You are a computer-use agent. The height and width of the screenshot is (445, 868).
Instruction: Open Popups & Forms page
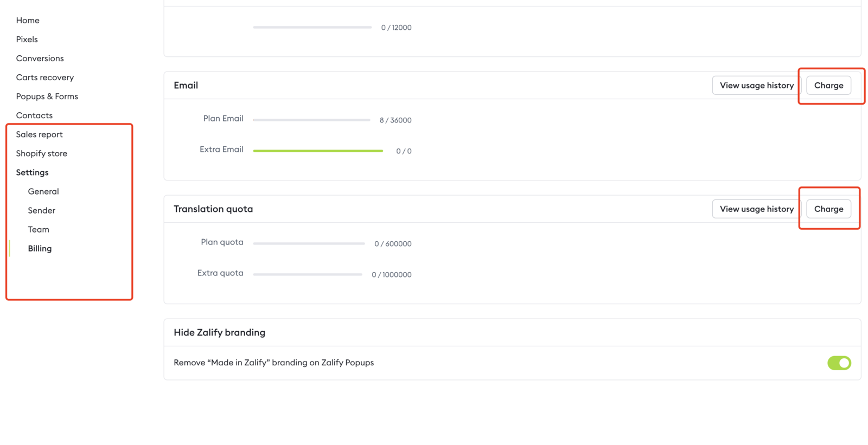47,96
